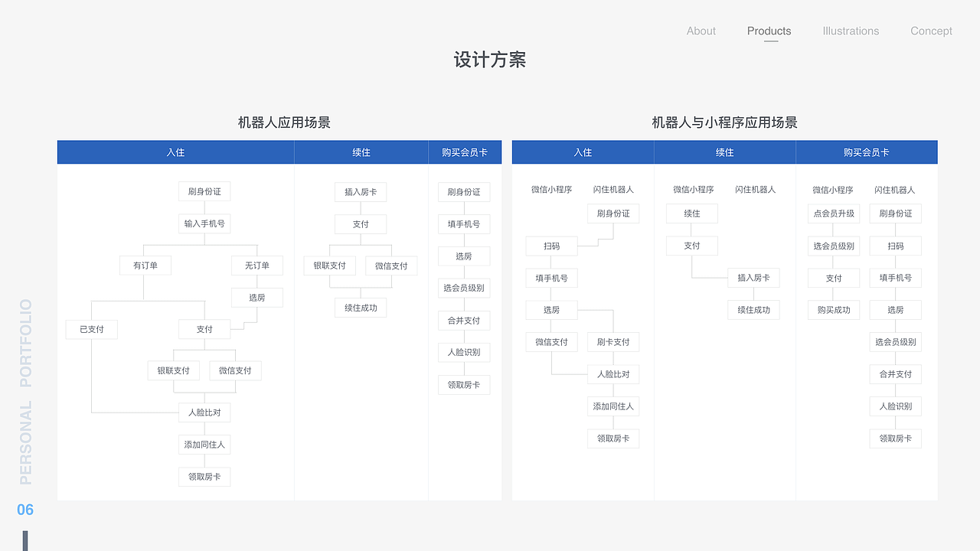This screenshot has height=551, width=980.
Task: Click the 点会员升级 flowchart node
Action: coord(834,214)
